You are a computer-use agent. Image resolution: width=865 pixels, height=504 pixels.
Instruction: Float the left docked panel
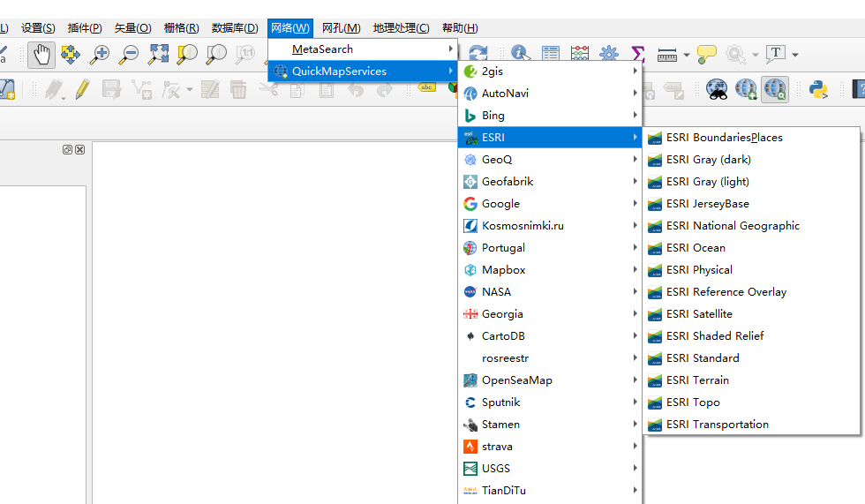point(67,149)
